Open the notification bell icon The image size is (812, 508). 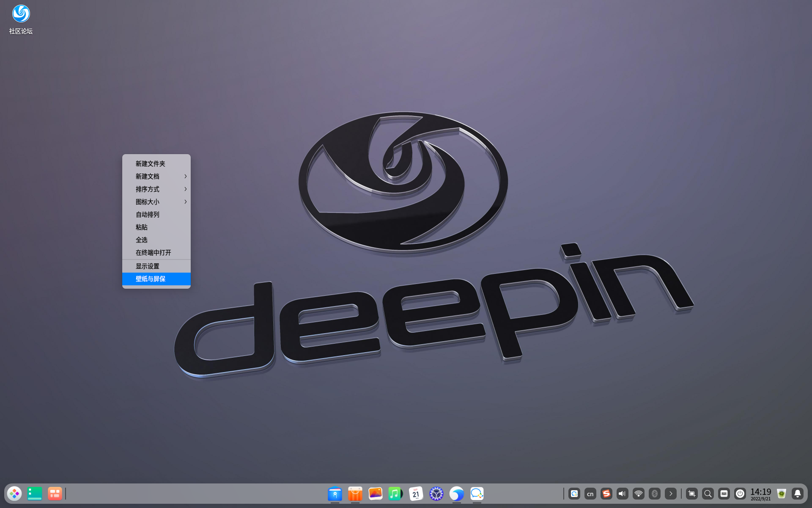tap(798, 494)
